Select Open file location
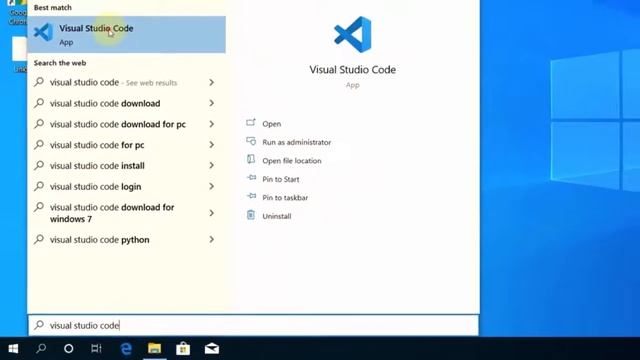The image size is (640, 360). 291,161
